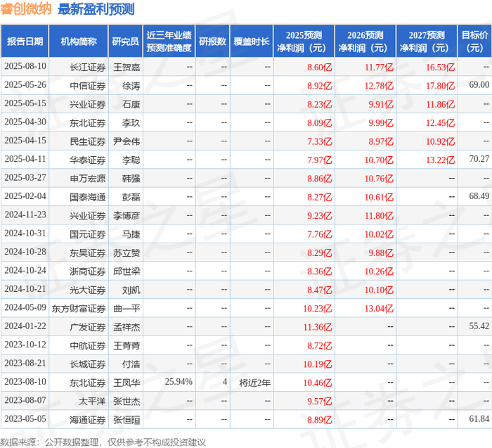Click the 近三年业绩预测准确度 column header
This screenshot has width=492, height=448.
tap(169, 41)
